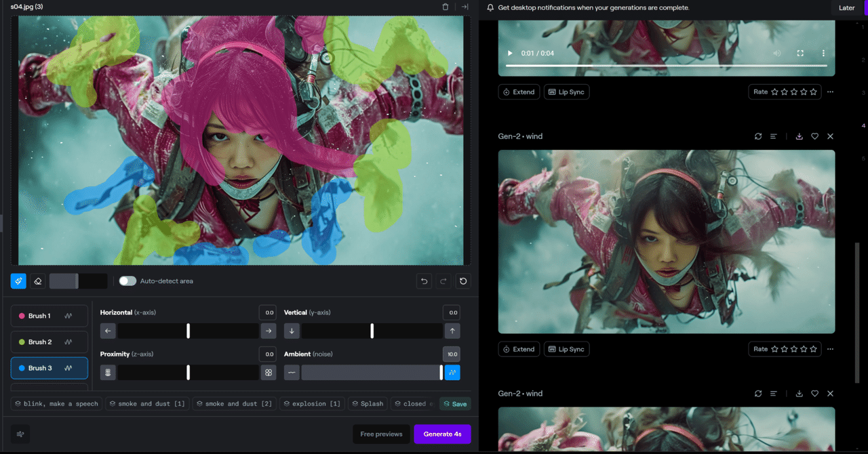Show prompt details for first Gen-2 wind video
The height and width of the screenshot is (454, 868).
click(x=774, y=136)
